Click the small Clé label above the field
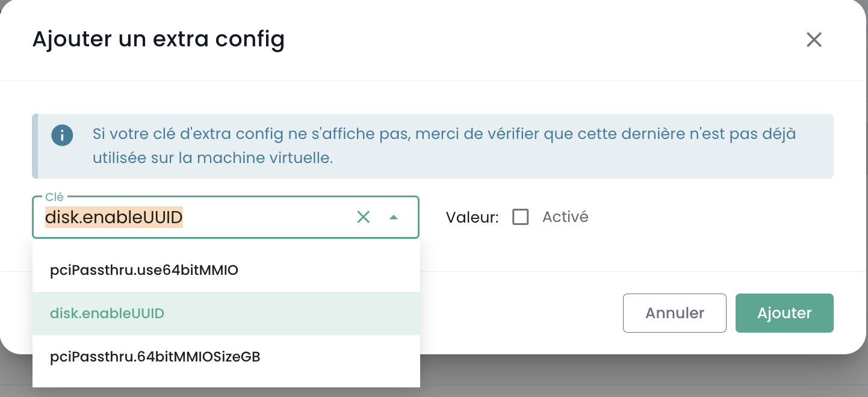Viewport: 868px width, 397px height. [x=54, y=197]
